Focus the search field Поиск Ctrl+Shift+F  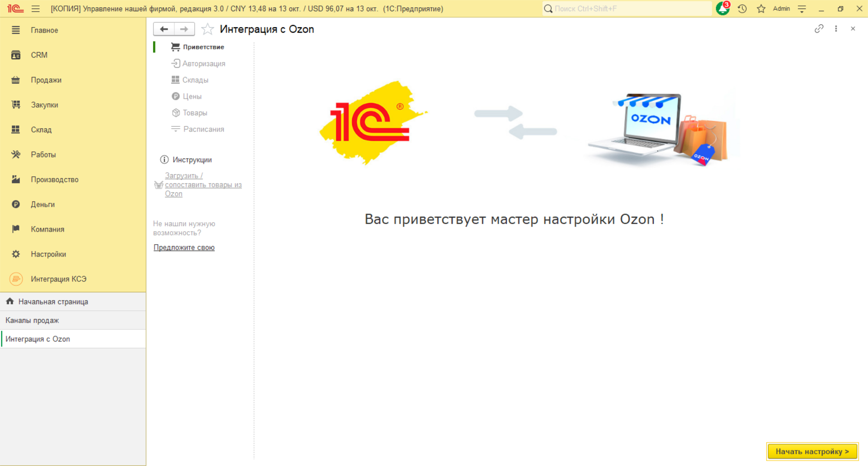627,9
